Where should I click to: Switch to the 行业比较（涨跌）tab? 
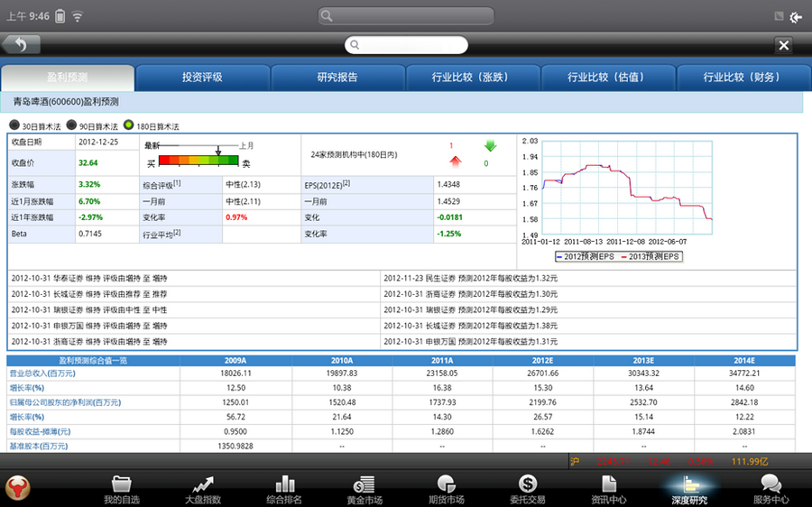coord(473,78)
